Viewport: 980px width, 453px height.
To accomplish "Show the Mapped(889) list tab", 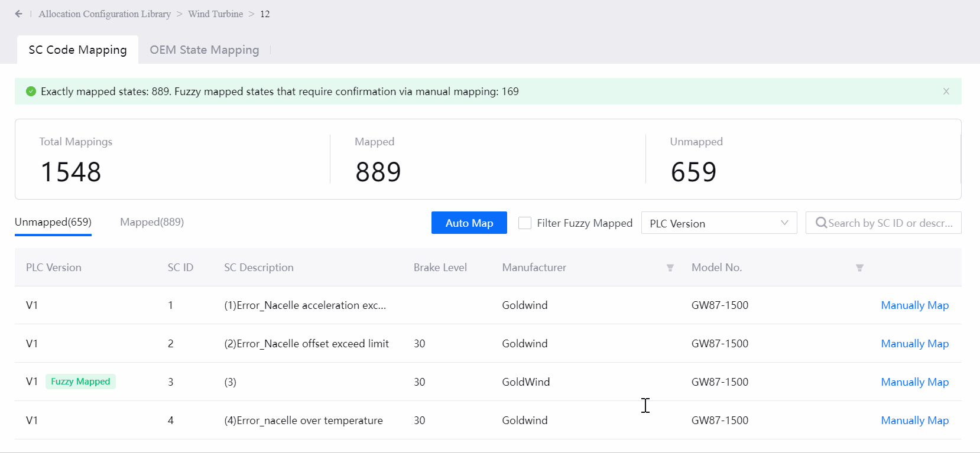I will 152,222.
